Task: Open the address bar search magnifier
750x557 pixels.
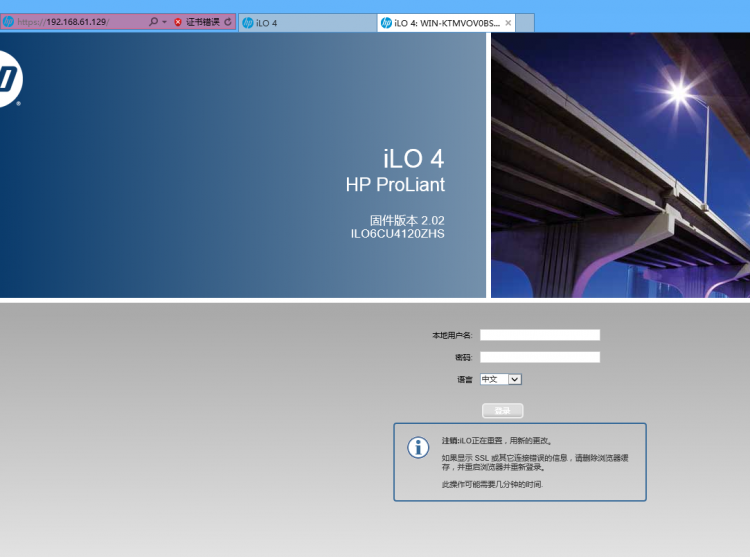Action: pyautogui.click(x=153, y=22)
